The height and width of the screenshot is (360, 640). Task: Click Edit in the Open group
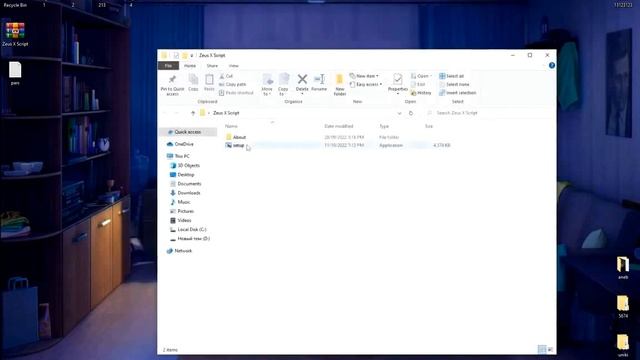point(418,84)
